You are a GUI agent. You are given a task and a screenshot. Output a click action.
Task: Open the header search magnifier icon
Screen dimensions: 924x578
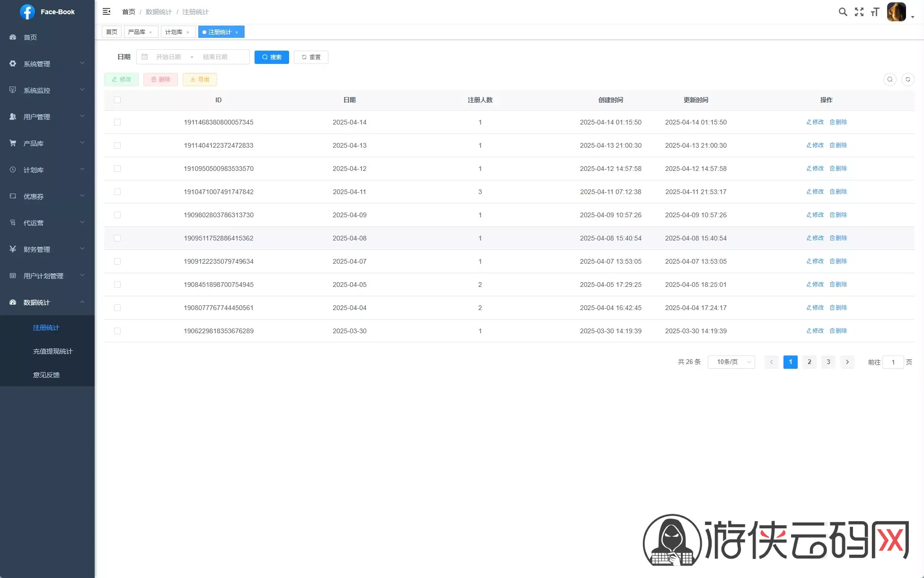click(843, 12)
